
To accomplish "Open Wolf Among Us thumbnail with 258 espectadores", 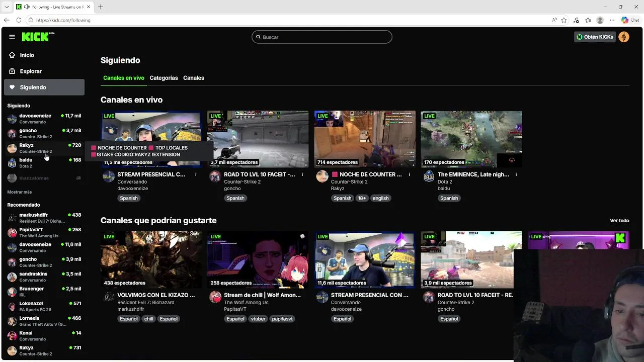I will (x=258, y=260).
